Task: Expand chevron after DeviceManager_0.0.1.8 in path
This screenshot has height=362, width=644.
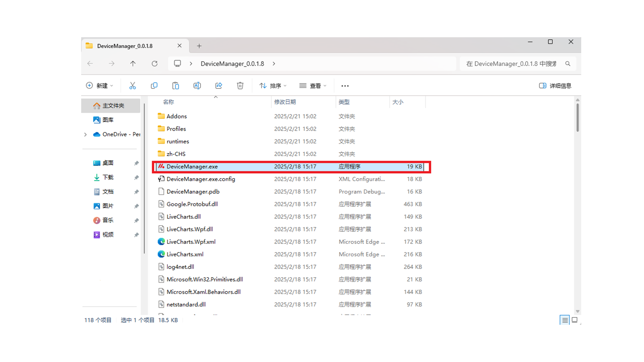Action: (274, 63)
